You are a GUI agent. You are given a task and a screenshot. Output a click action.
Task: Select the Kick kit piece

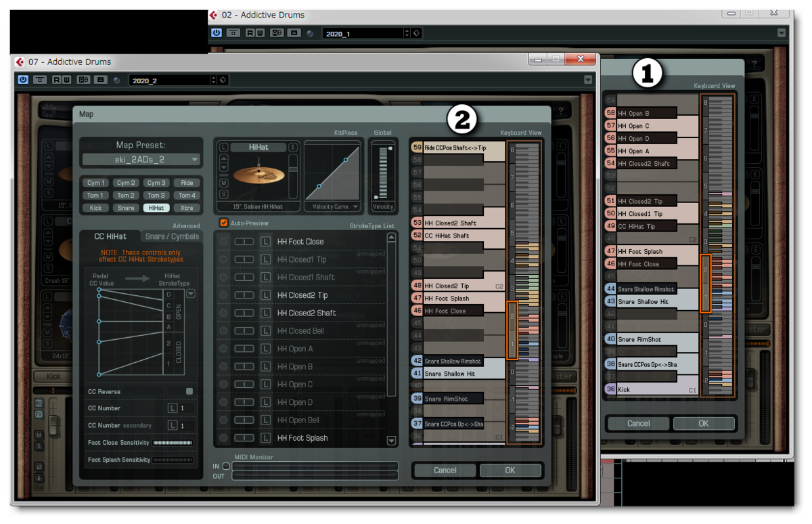click(x=96, y=208)
